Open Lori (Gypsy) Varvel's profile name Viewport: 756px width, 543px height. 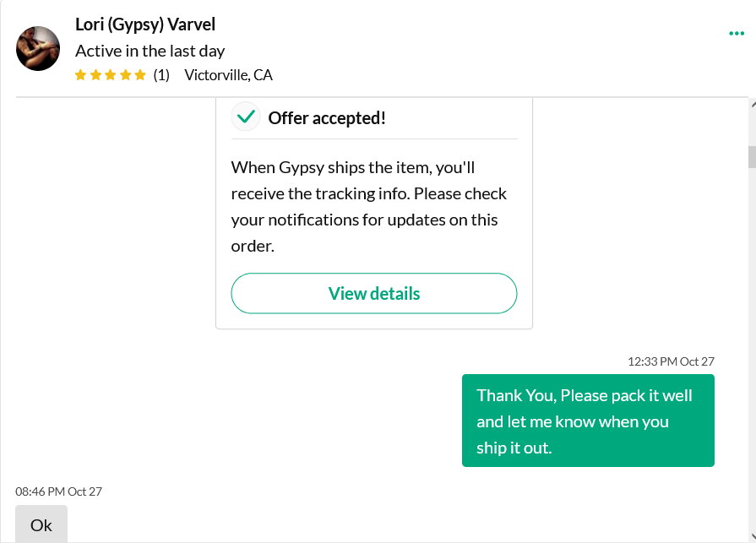[145, 24]
